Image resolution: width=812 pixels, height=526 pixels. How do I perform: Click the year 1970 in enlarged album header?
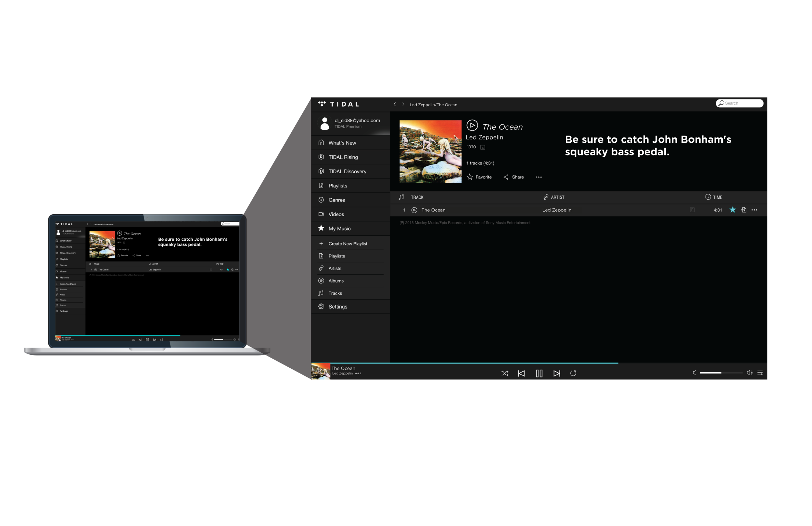pos(471,147)
